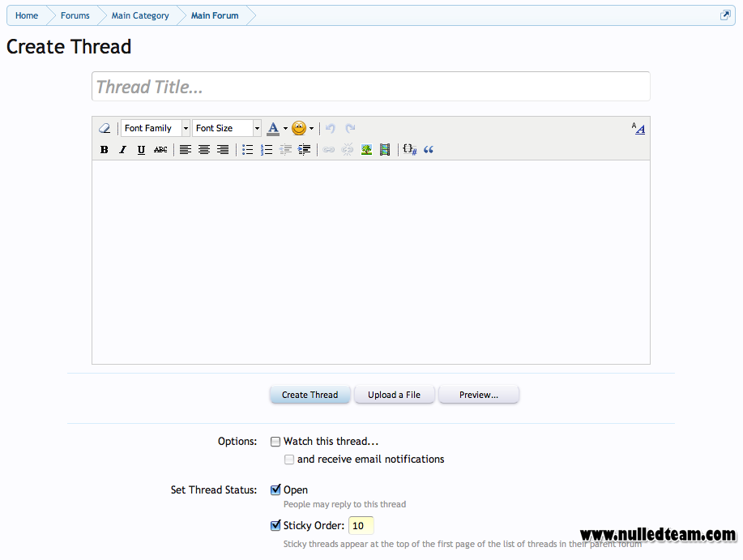Go to Main Category breadcrumb
This screenshot has height=560, width=743.
click(x=140, y=15)
